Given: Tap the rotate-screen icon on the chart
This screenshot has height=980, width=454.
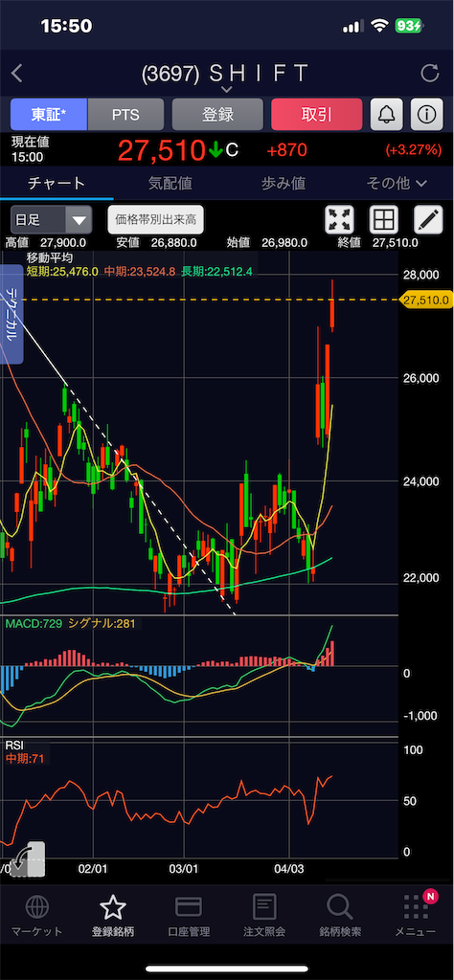Looking at the screenshot, I should [28, 860].
